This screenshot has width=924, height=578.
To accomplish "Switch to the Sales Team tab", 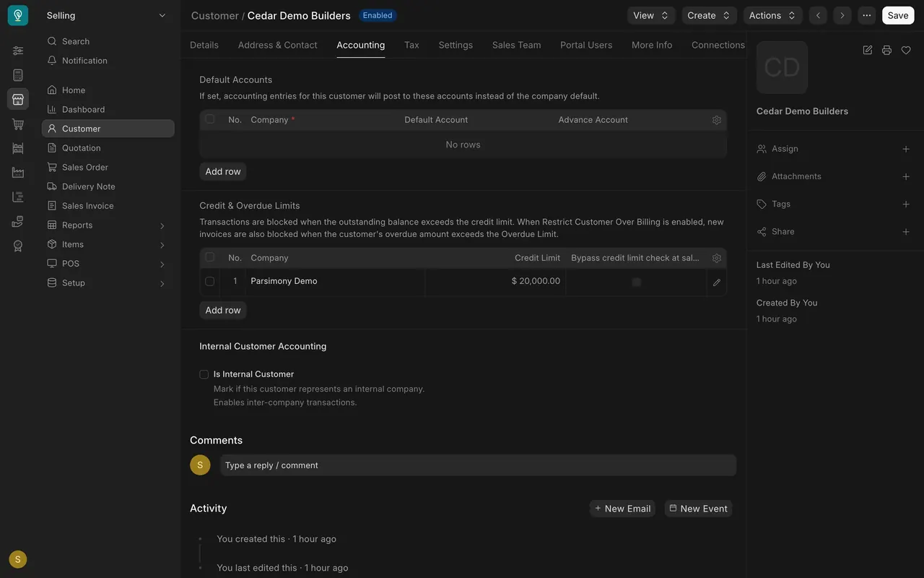I will click(516, 45).
